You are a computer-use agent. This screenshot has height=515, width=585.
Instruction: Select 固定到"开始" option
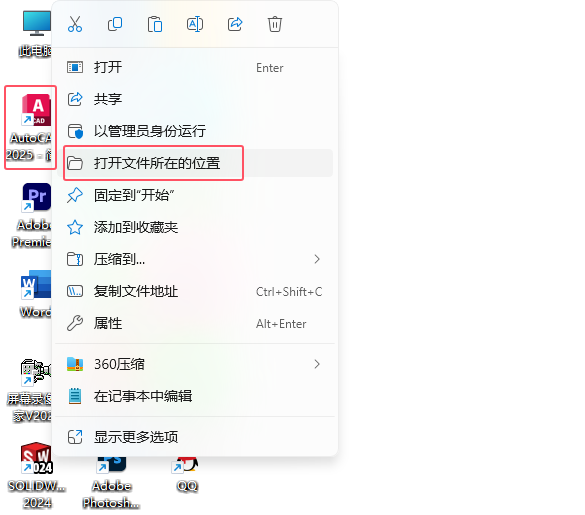tap(195, 195)
